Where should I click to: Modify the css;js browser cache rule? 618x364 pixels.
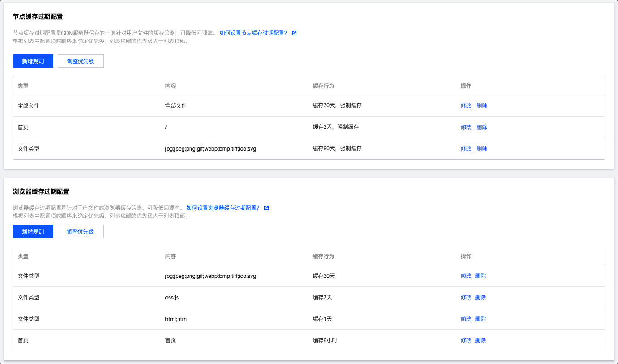(x=466, y=298)
